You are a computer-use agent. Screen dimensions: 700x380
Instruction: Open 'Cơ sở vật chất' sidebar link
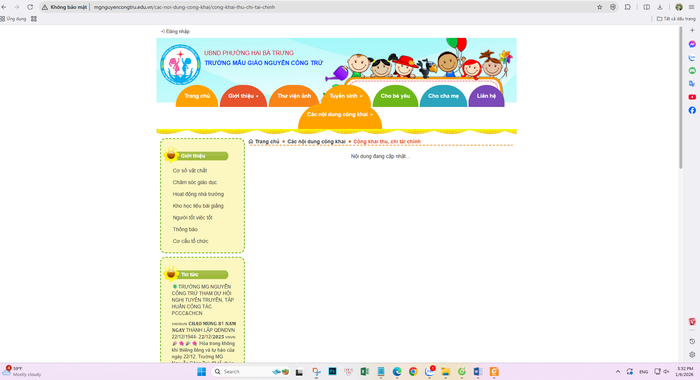pos(190,171)
